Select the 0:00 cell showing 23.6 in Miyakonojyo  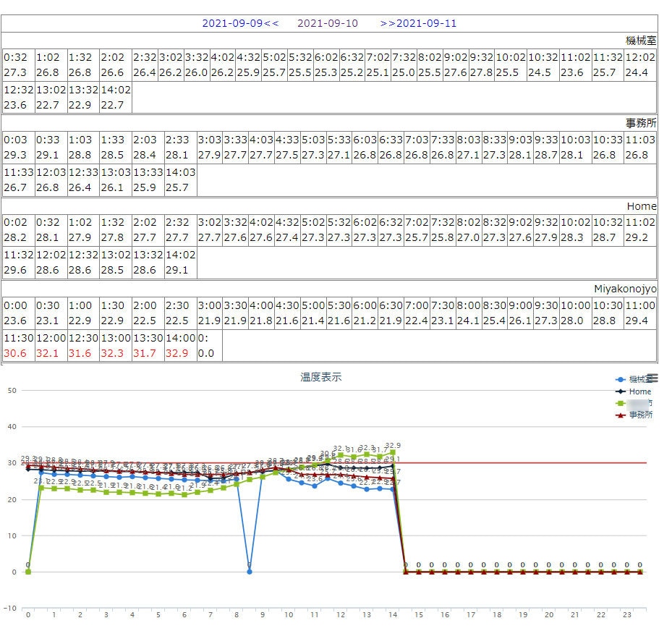coord(18,313)
